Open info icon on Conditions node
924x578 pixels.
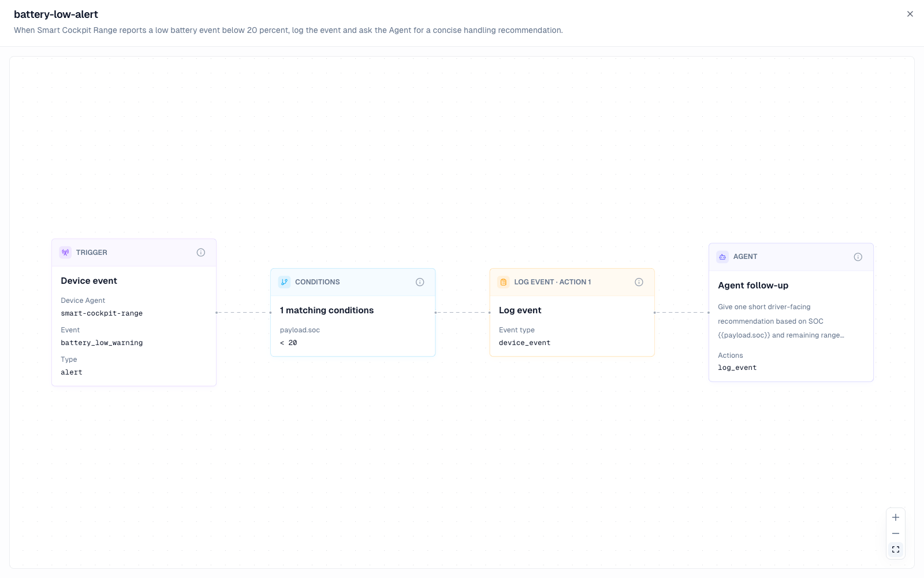coord(420,282)
